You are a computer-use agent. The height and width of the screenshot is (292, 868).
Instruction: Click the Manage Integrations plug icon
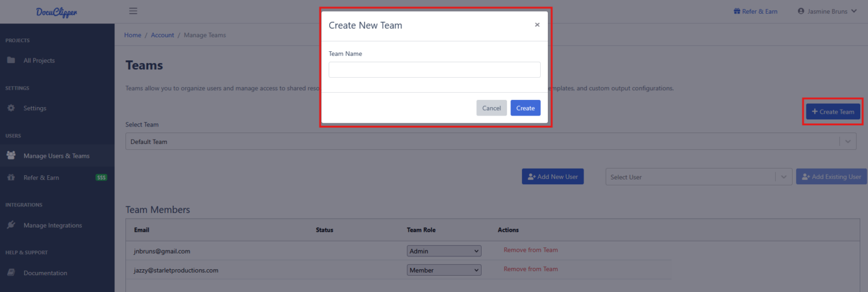11,225
